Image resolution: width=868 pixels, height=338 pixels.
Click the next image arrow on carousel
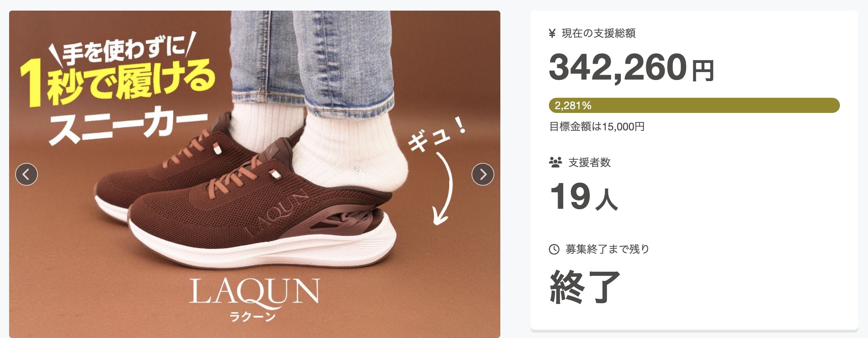[x=483, y=174]
